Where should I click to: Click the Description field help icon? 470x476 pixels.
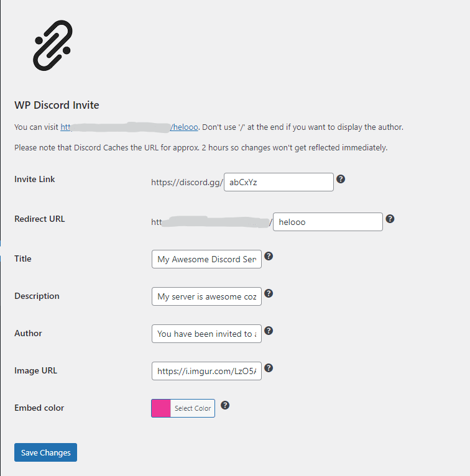pyautogui.click(x=269, y=293)
